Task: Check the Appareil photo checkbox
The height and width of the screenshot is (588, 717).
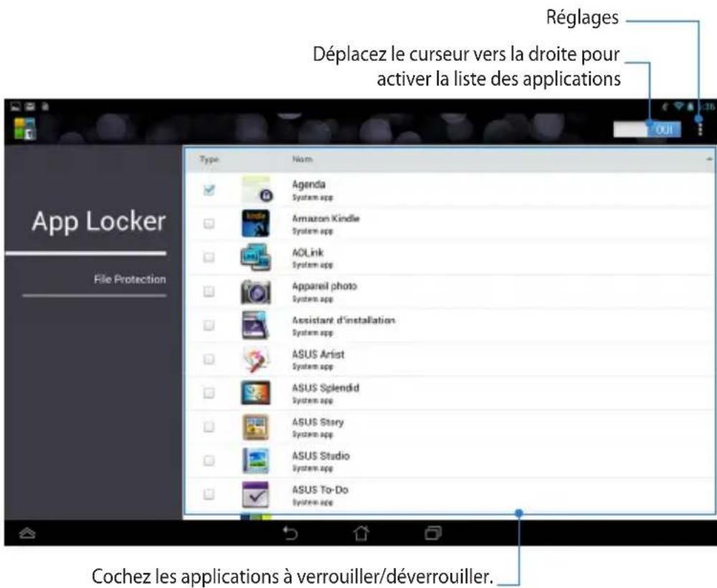Action: coord(209,291)
